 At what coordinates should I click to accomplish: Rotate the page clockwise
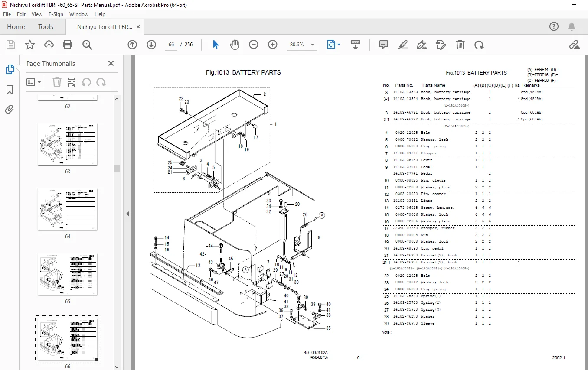tap(479, 45)
